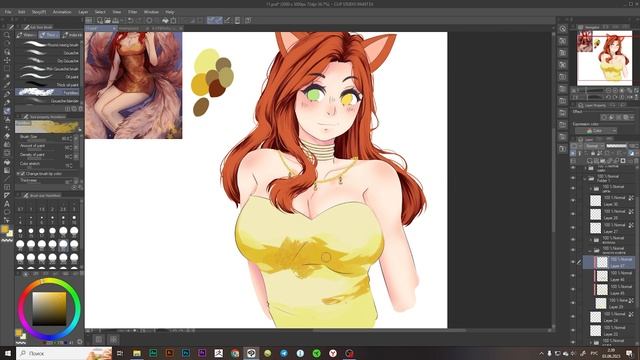Open File Explorer from the taskbar
640x360 pixels.
(137, 353)
